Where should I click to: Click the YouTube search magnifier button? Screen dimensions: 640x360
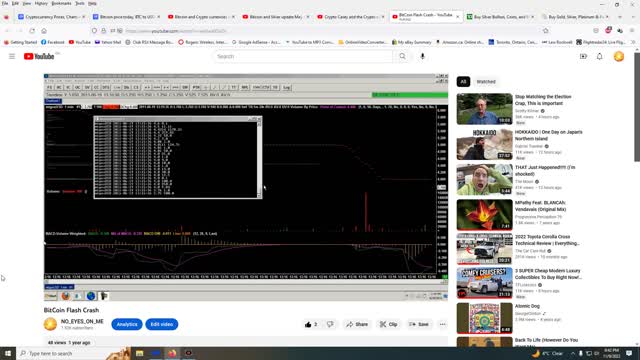click(402, 56)
